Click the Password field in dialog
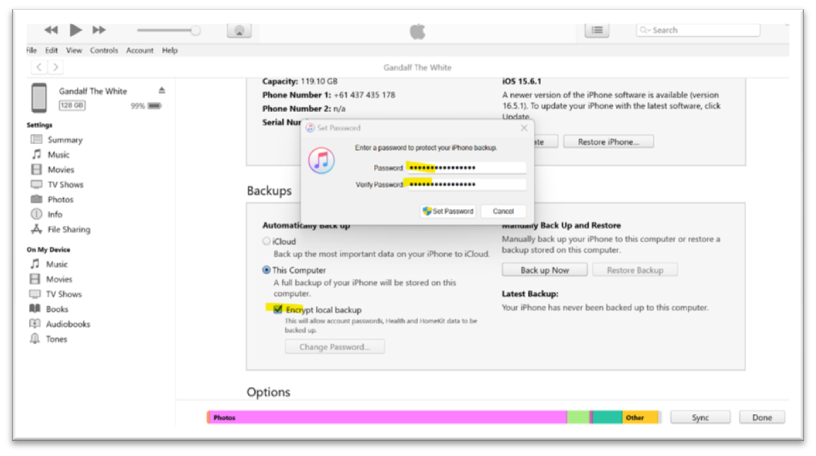Screen dimensions: 816x456 coord(466,168)
